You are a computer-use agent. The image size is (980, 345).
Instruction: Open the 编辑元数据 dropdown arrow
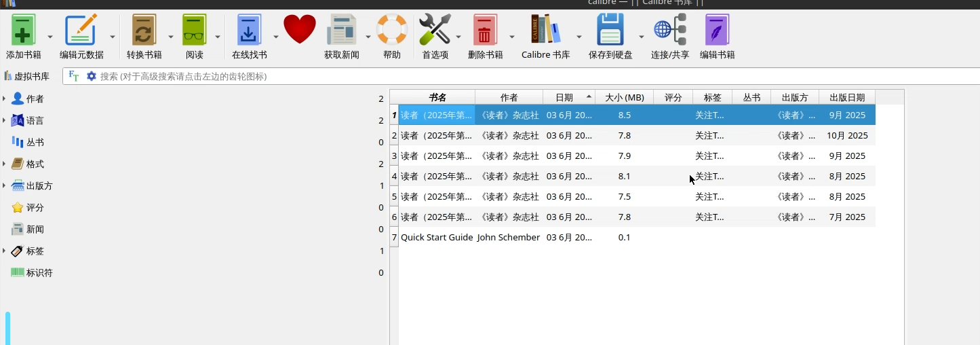[113, 37]
